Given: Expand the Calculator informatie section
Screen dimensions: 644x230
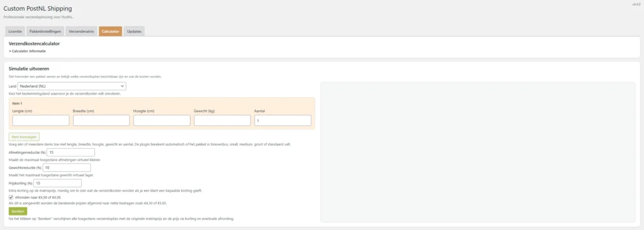Looking at the screenshot, I should [x=27, y=51].
